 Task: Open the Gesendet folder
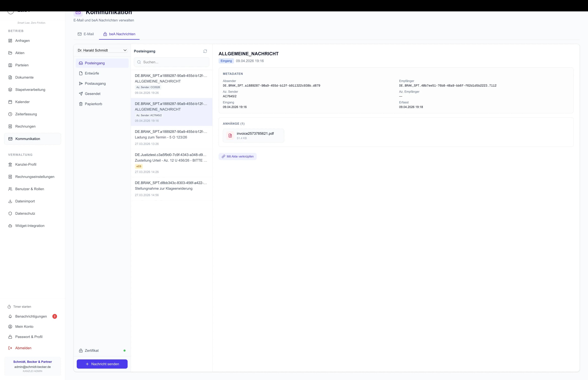(93, 94)
